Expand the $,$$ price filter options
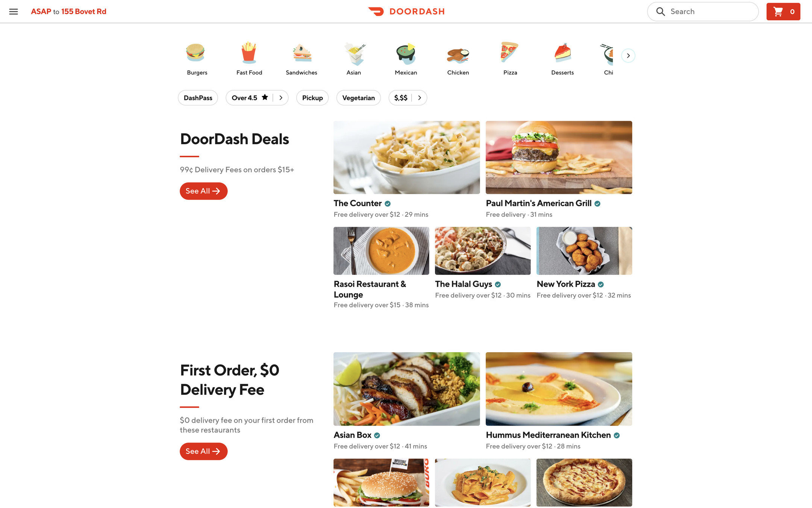The width and height of the screenshot is (812, 508). click(420, 98)
